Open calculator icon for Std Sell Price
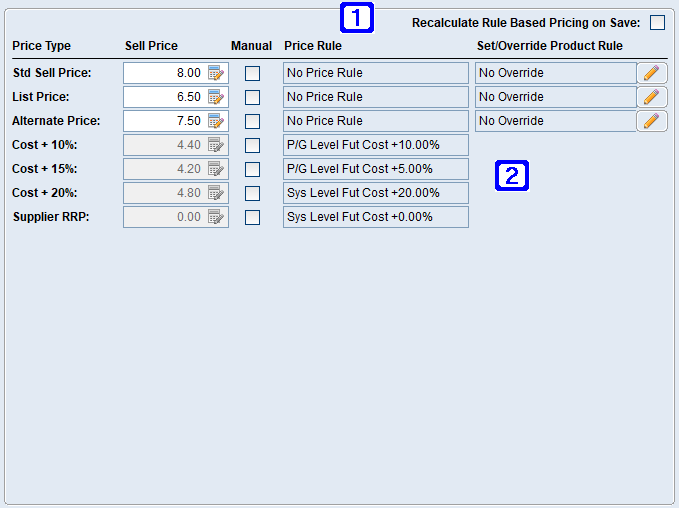Image resolution: width=679 pixels, height=508 pixels. [x=217, y=73]
